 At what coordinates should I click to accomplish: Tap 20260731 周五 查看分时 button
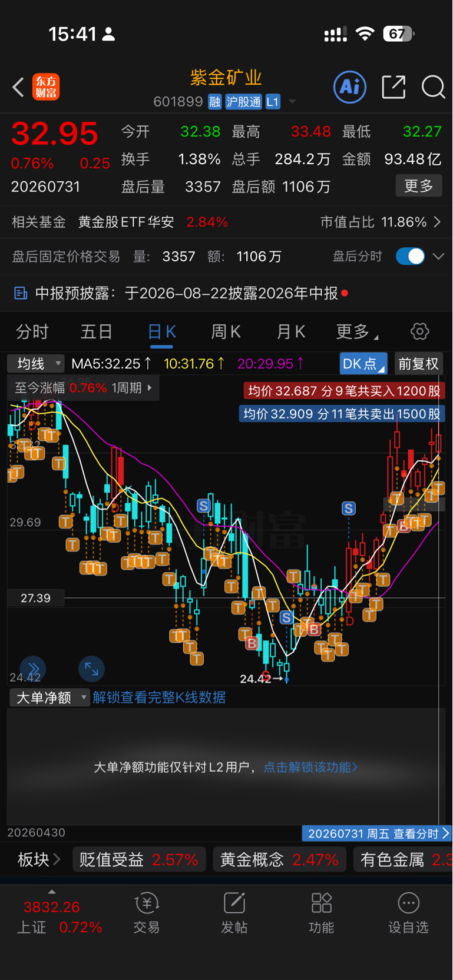[377, 833]
